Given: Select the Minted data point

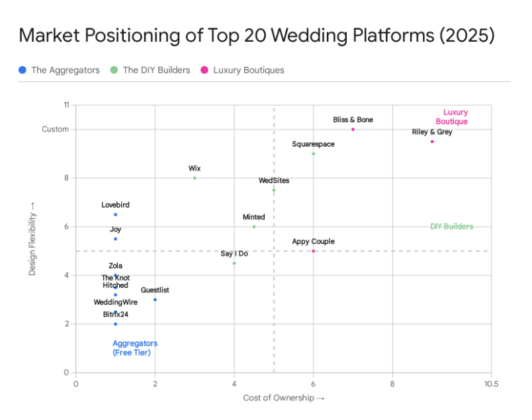Looking at the screenshot, I should pos(254,226).
